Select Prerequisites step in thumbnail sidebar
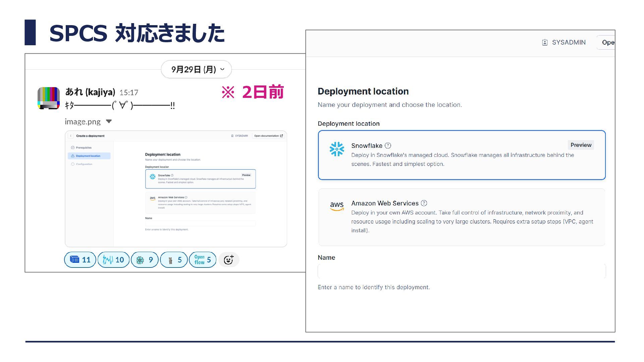 click(x=84, y=147)
